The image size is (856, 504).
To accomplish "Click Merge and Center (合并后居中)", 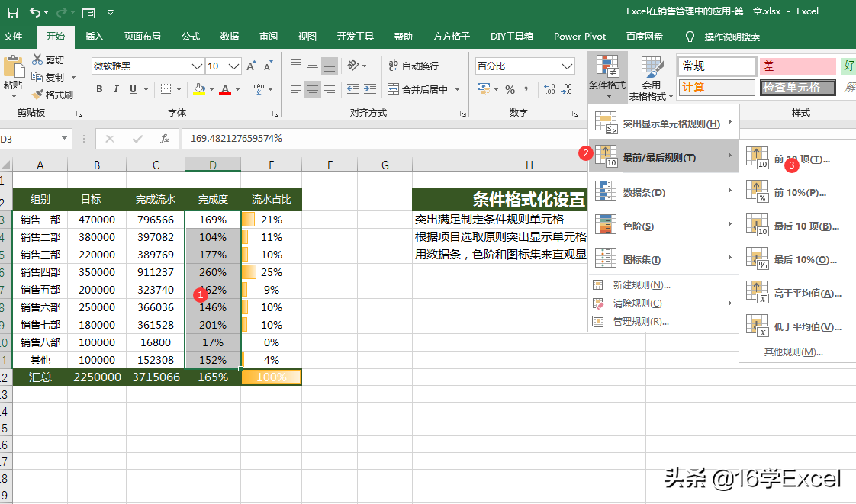I will [417, 89].
